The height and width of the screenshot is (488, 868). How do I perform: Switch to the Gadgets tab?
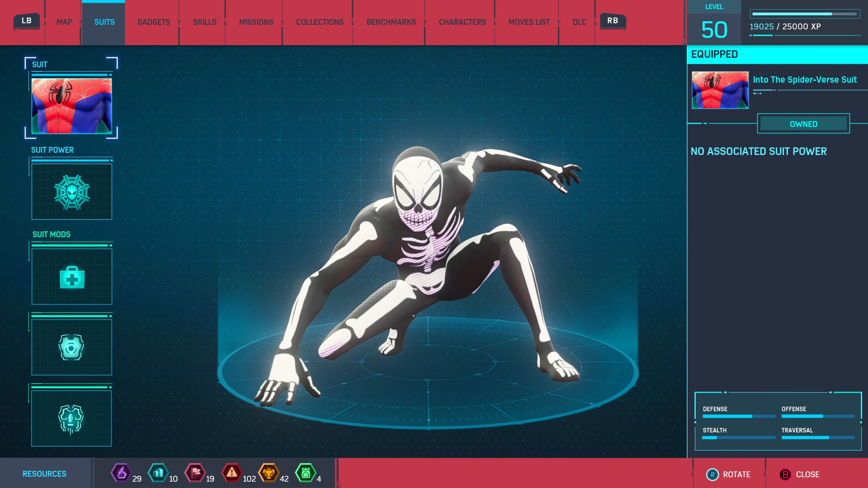coord(154,22)
